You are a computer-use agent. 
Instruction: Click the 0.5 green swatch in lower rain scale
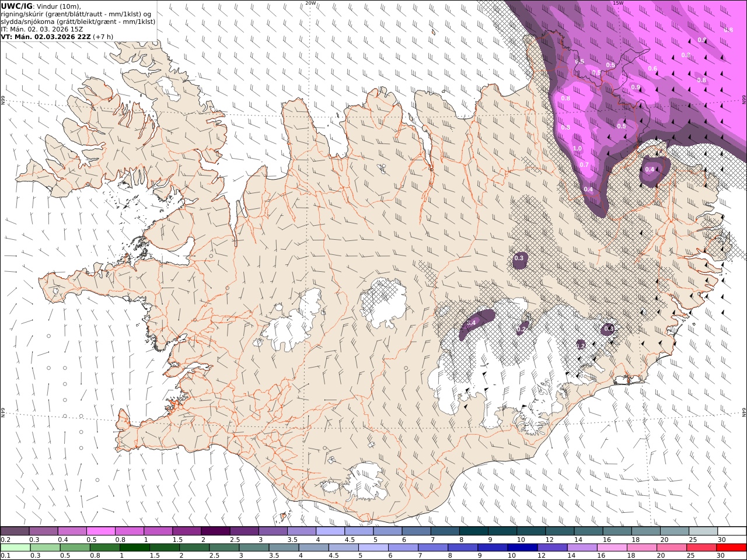(75, 547)
